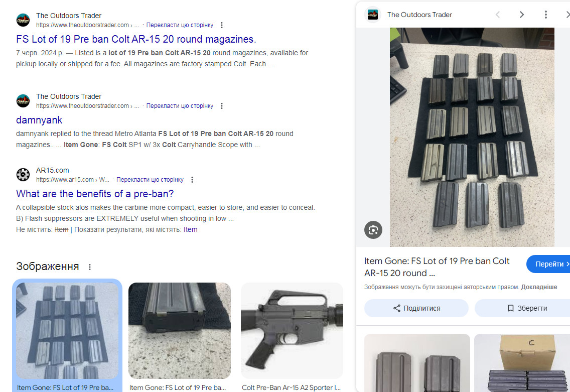Open 'What are the benefits of a pre-ban?' link
This screenshot has height=392, width=570.
coord(95,194)
